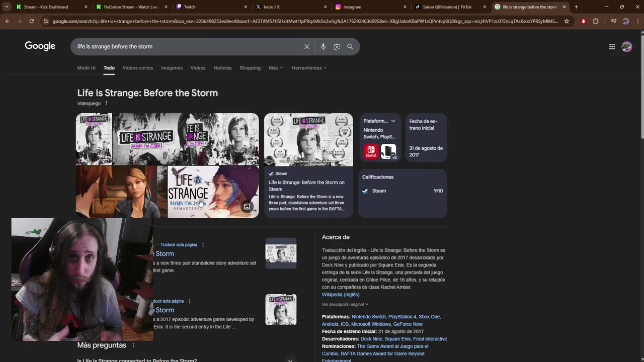
Task: Reload the current page
Action: (x=31, y=21)
